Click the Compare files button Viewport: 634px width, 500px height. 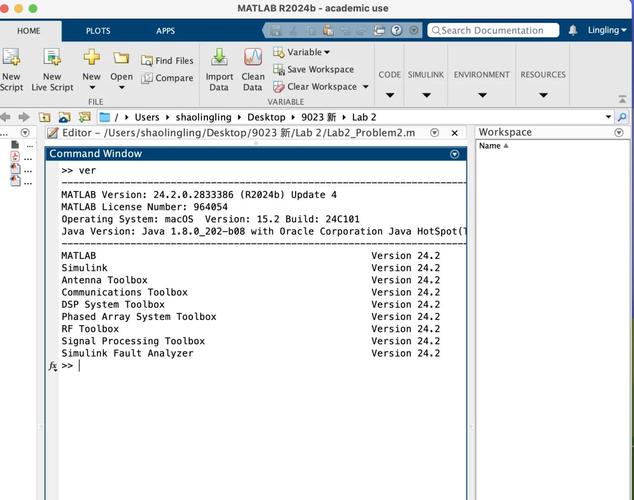pyautogui.click(x=167, y=78)
